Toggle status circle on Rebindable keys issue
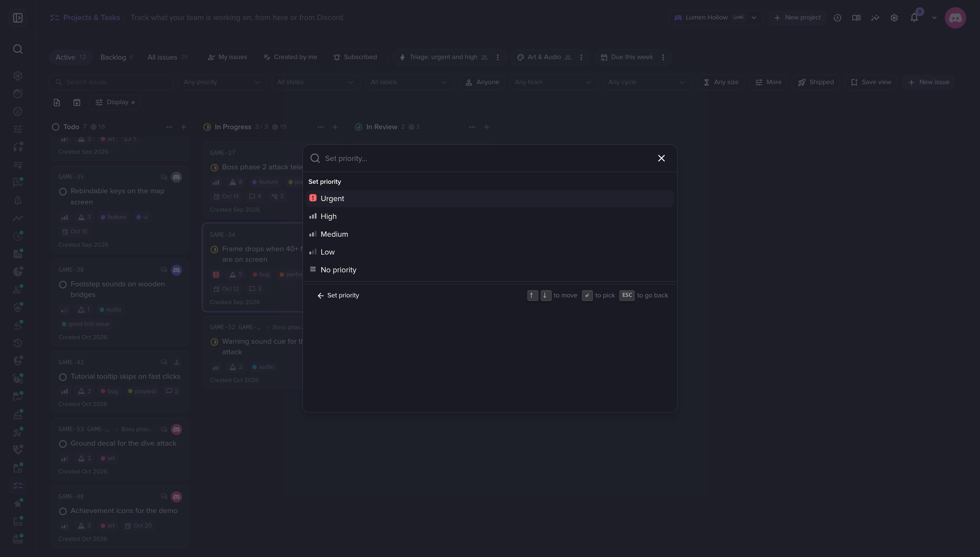The image size is (980, 557). click(x=63, y=191)
